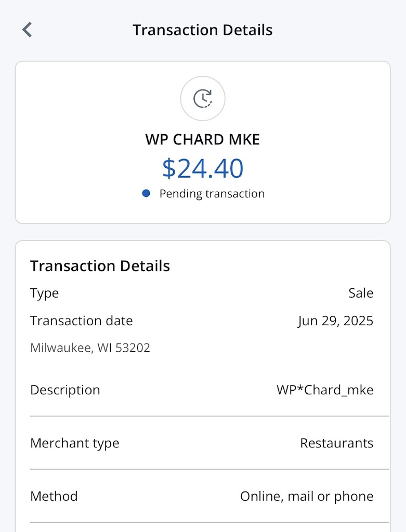406x532 pixels.
Task: Click the Transaction date label
Action: 82,321
